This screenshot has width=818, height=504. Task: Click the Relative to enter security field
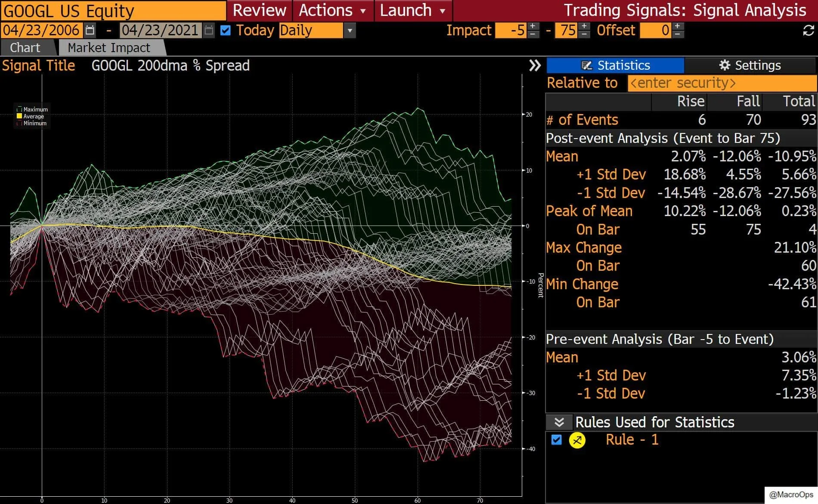point(722,83)
